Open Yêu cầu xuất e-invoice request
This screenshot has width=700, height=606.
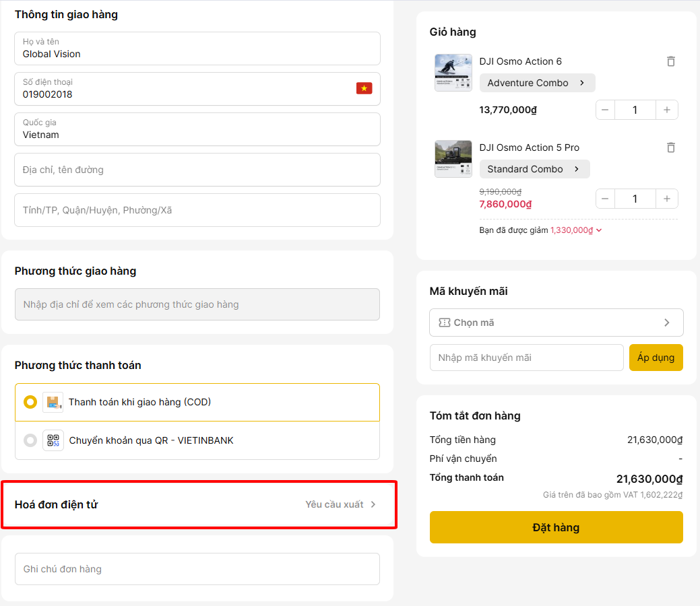(x=341, y=504)
